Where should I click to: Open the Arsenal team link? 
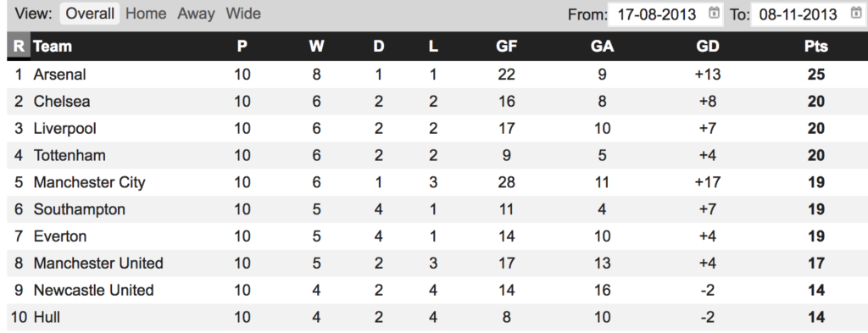tap(60, 74)
